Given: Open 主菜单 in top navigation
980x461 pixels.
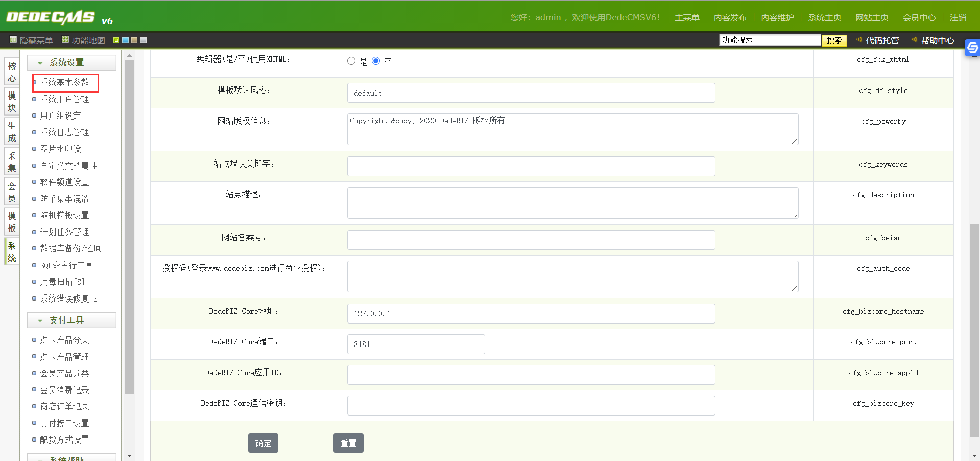Looking at the screenshot, I should tap(687, 18).
